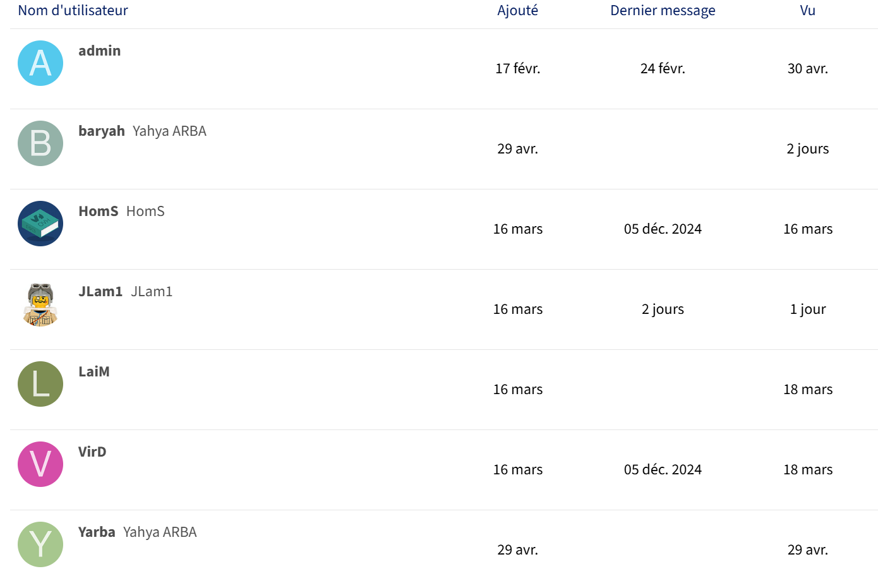Open LaiM's green L avatar
878x588 pixels.
(x=40, y=384)
